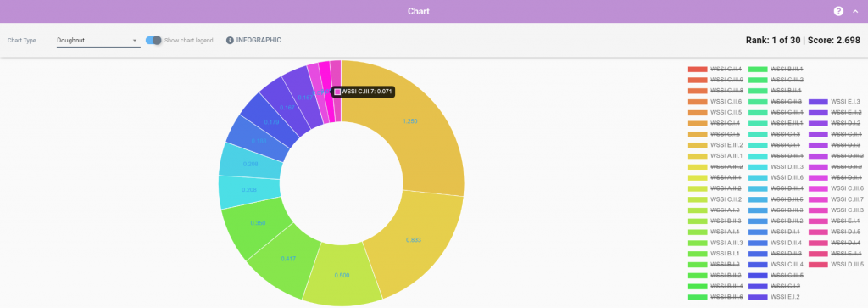Click the WSSI E.I.3 color swatch
Image resolution: width=868 pixels, height=308 pixels.
pyautogui.click(x=818, y=102)
